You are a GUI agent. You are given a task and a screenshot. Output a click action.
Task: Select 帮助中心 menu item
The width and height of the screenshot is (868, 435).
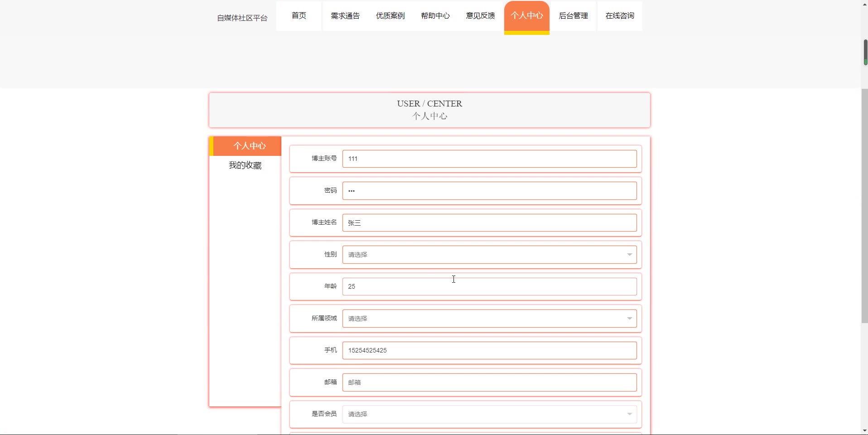[435, 16]
